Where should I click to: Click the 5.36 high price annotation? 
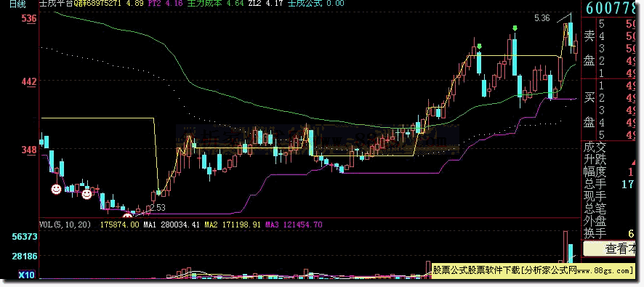pyautogui.click(x=542, y=18)
